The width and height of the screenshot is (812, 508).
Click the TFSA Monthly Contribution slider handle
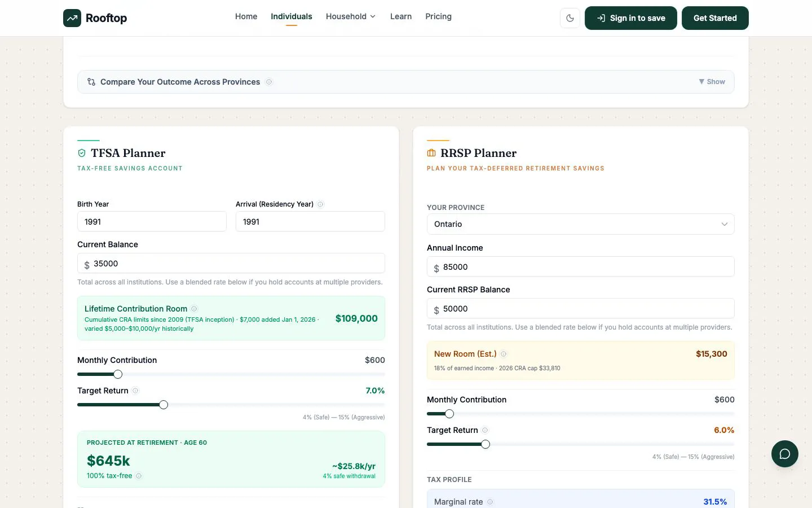tap(118, 374)
